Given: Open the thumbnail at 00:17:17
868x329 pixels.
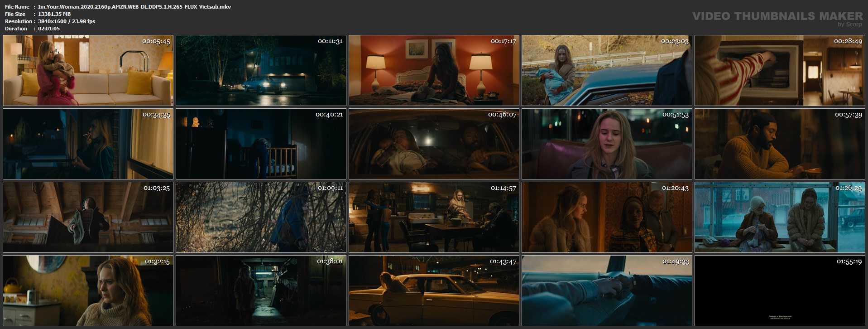Looking at the screenshot, I should (434, 71).
